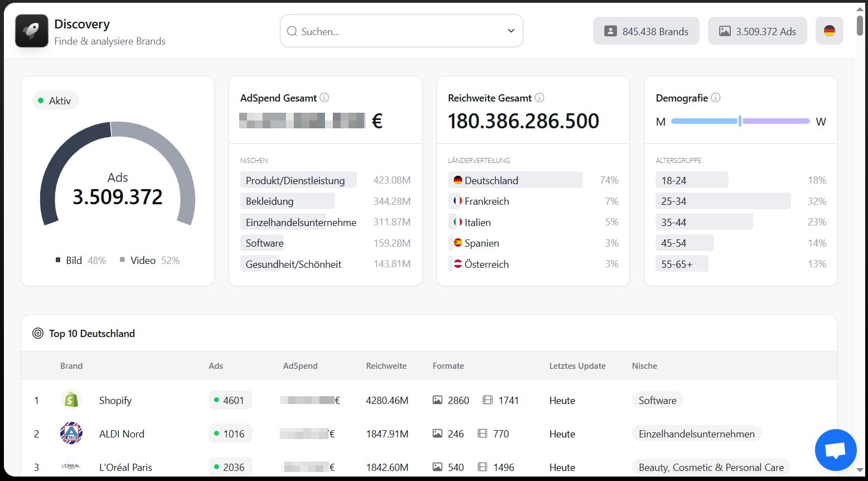
Task: Click the Brand column header
Action: click(71, 366)
